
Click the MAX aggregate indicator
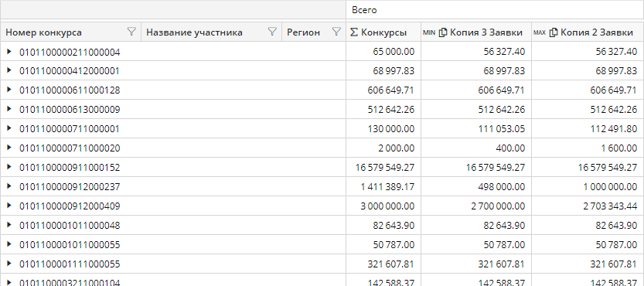tap(540, 33)
